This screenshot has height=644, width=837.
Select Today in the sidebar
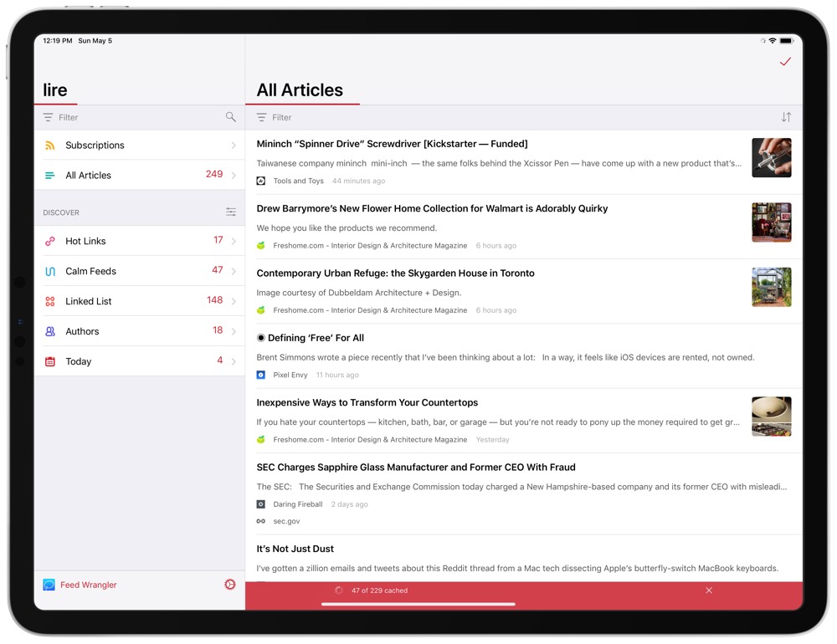(140, 361)
